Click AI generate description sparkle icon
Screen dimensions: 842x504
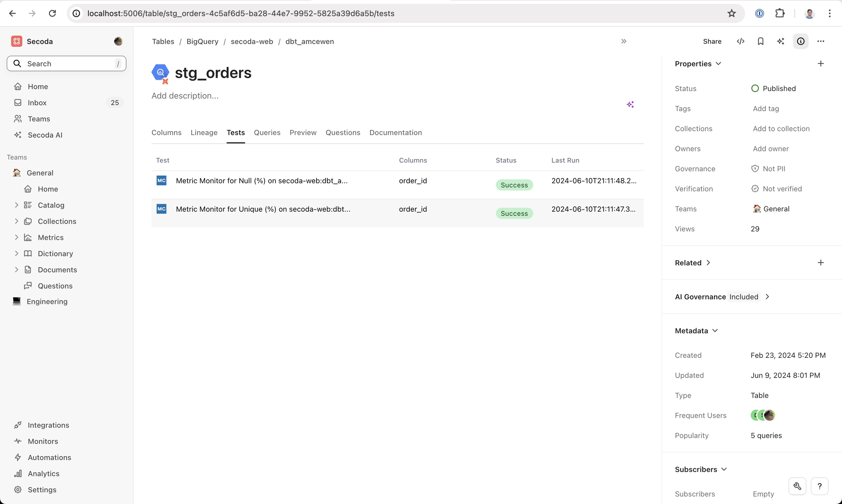pyautogui.click(x=630, y=105)
